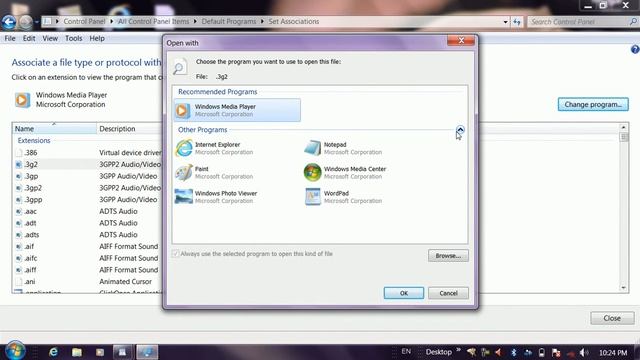Click Browse button in Open with dialog
This screenshot has height=360, width=640.
[x=448, y=256]
